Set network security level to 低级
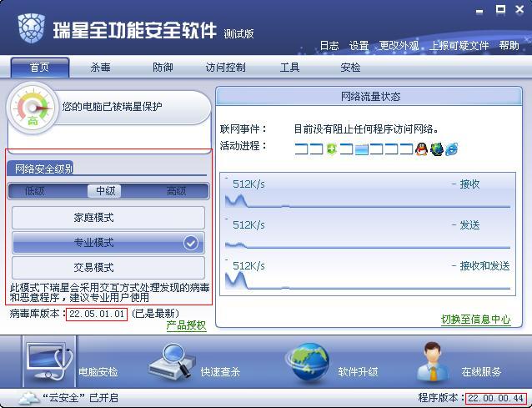This screenshot has width=532, height=408. coord(35,191)
